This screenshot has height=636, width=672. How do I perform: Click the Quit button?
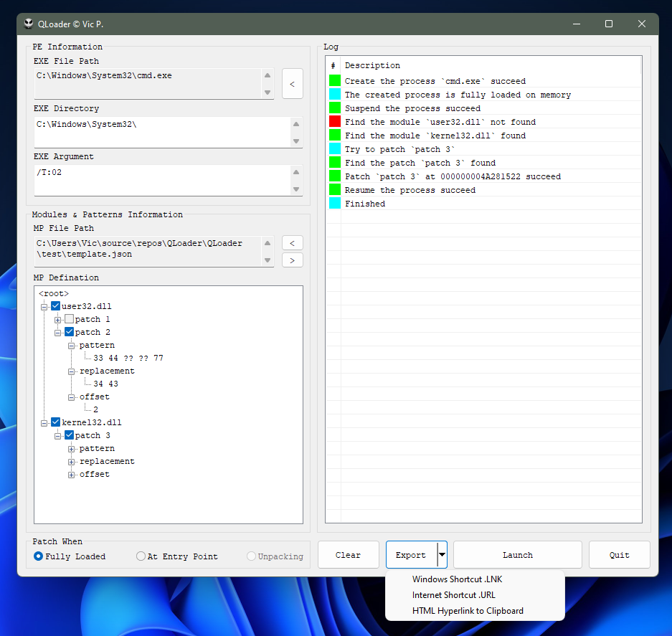(619, 554)
